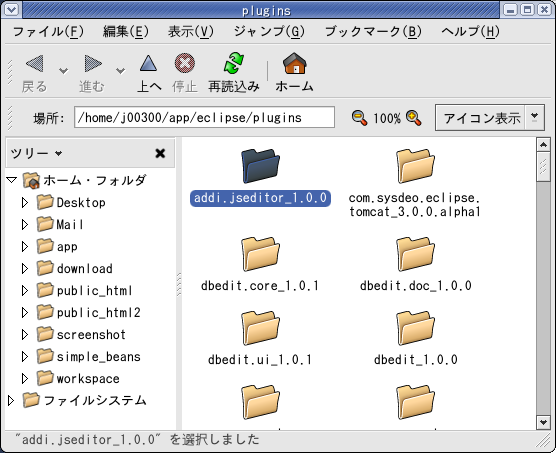
Task: Zoom in with the plus magnifier icon
Action: pyautogui.click(x=413, y=118)
